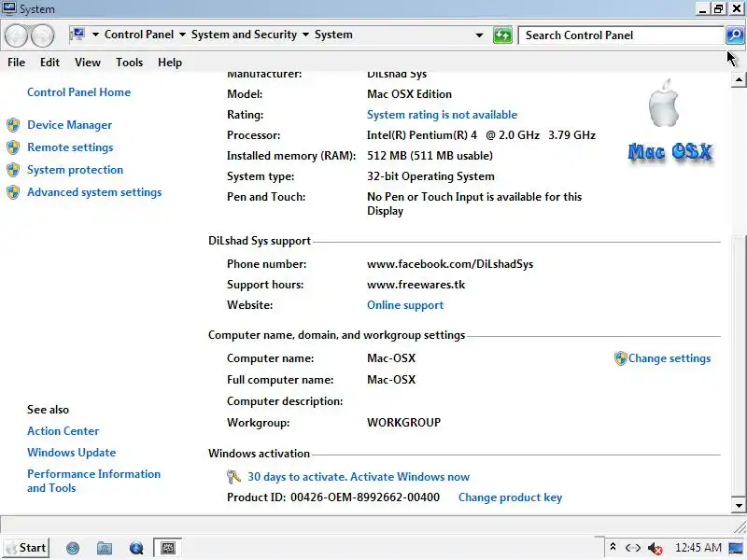Click the Apple logo image
The height and width of the screenshot is (560, 747).
point(664,104)
